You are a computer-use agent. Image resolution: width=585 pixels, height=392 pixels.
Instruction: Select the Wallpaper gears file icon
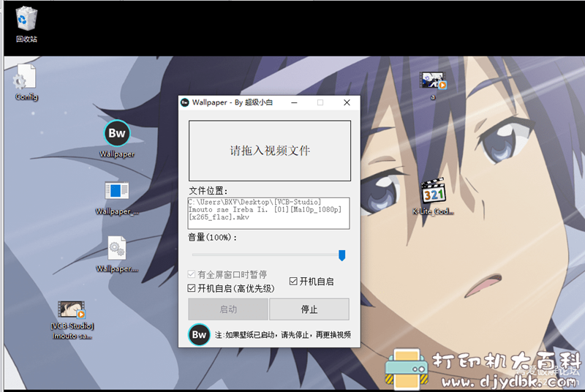coord(117,255)
